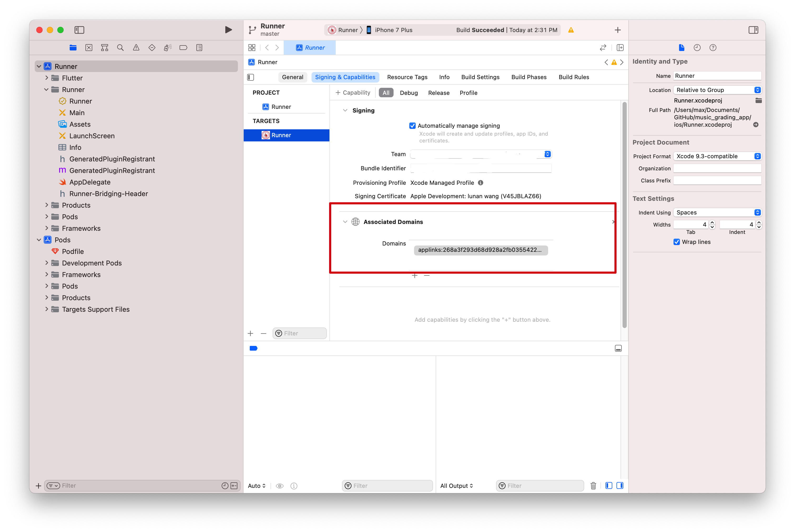
Task: Click the Run (play) button
Action: point(228,30)
